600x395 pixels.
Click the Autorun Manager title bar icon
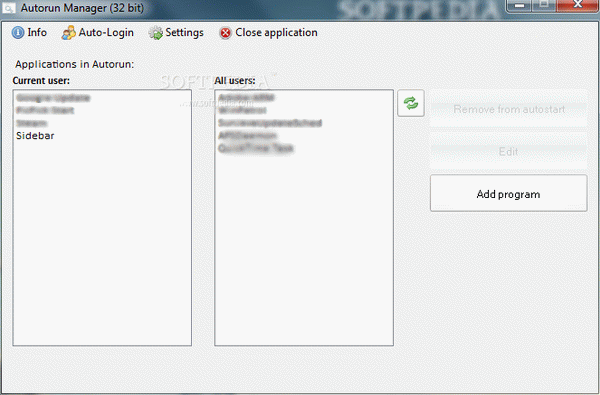point(9,8)
